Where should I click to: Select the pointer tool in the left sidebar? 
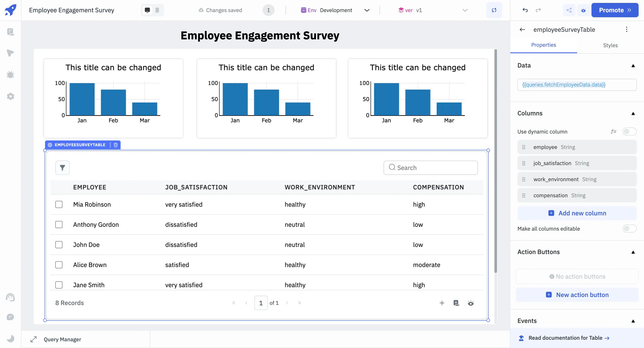[11, 53]
